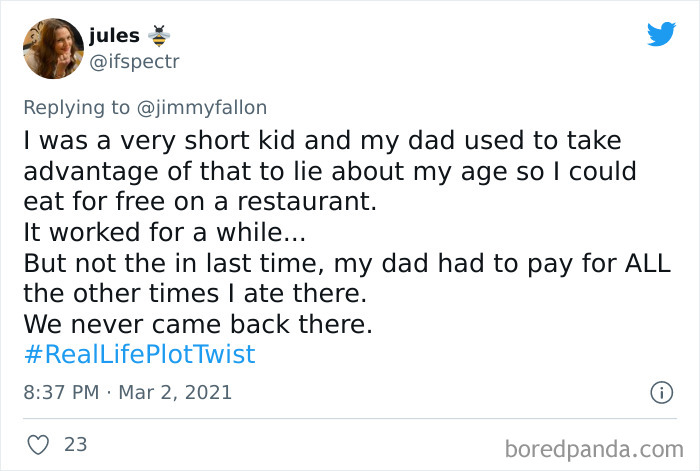
Task: Click the #RealLifePlotTwist hashtag
Action: click(139, 354)
